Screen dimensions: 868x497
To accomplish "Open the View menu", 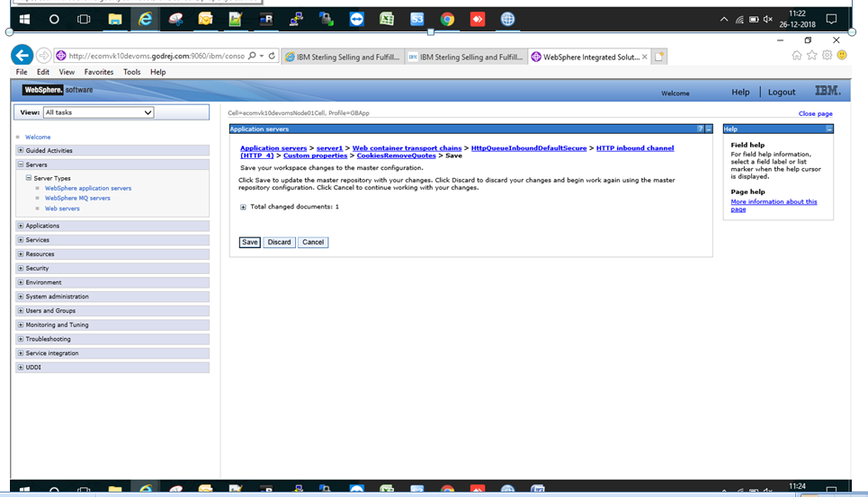I will point(67,72).
